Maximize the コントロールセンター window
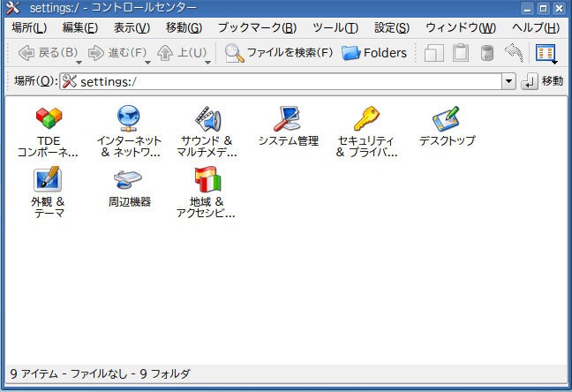 [x=543, y=8]
